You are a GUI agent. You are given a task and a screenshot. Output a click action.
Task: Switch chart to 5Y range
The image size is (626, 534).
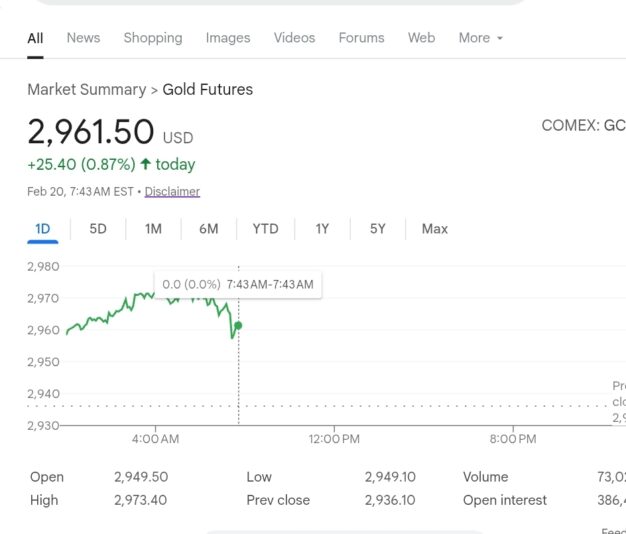click(377, 229)
